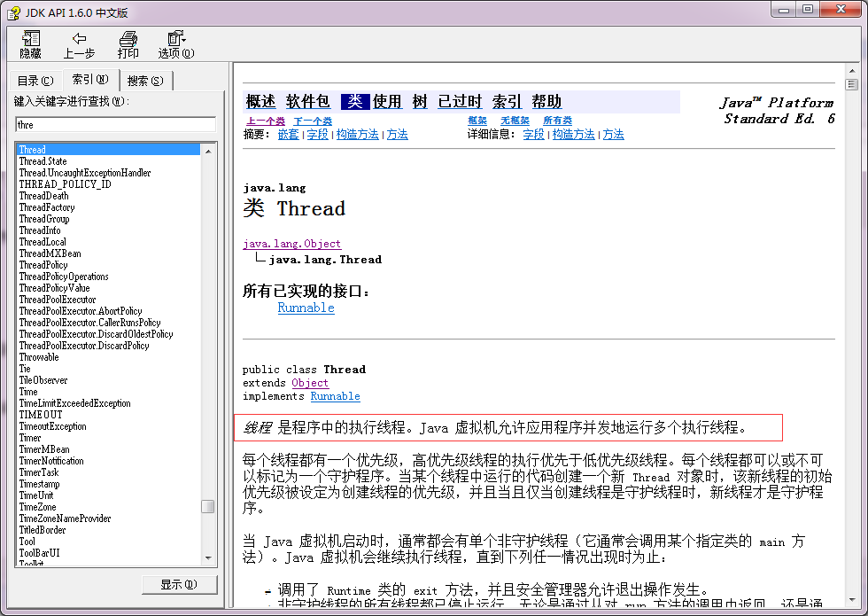Click the JDK API help window title icon
The width and height of the screenshot is (868, 616).
tap(14, 12)
